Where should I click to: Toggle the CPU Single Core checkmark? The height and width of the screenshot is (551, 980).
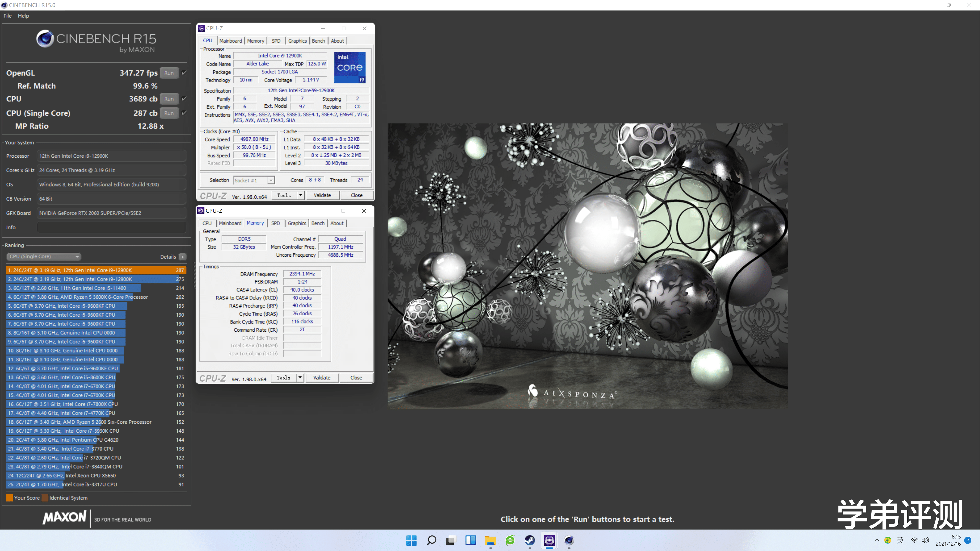coord(185,113)
